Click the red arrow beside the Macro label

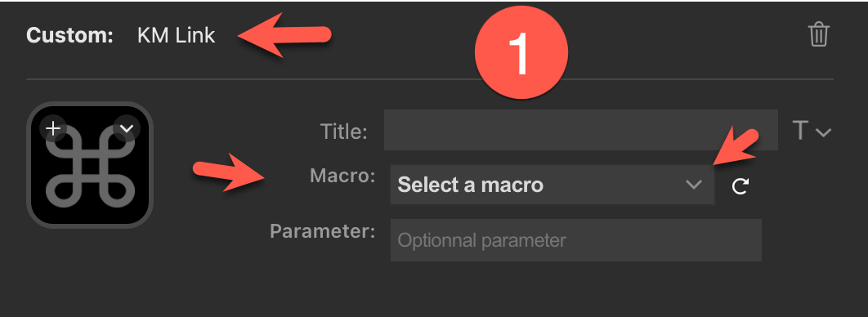pos(229,172)
